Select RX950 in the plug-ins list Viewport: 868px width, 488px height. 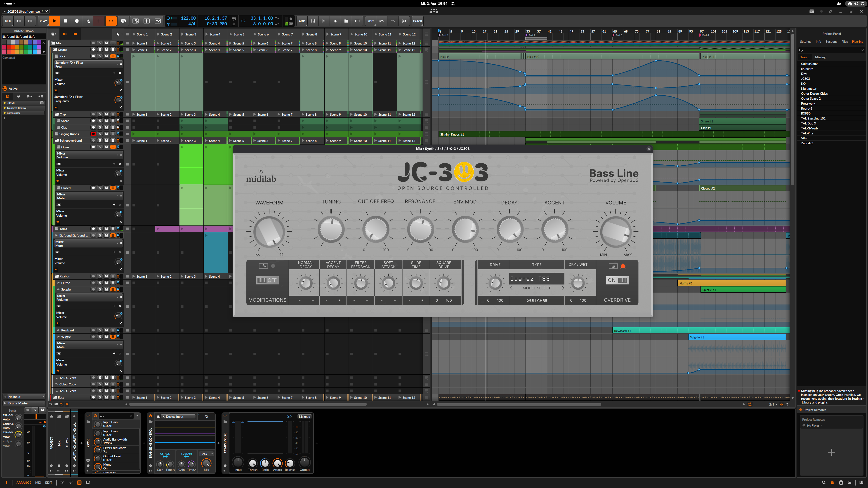(806, 113)
